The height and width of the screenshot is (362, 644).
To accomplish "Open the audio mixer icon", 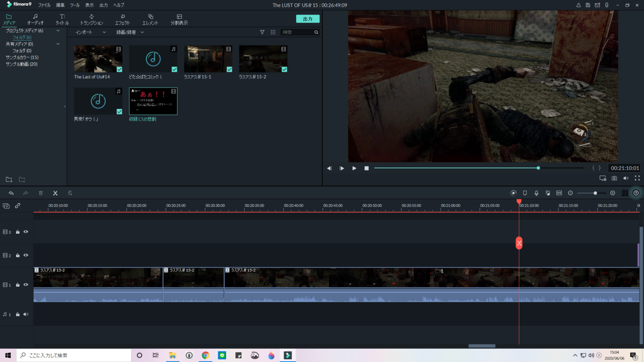I will coord(547,193).
